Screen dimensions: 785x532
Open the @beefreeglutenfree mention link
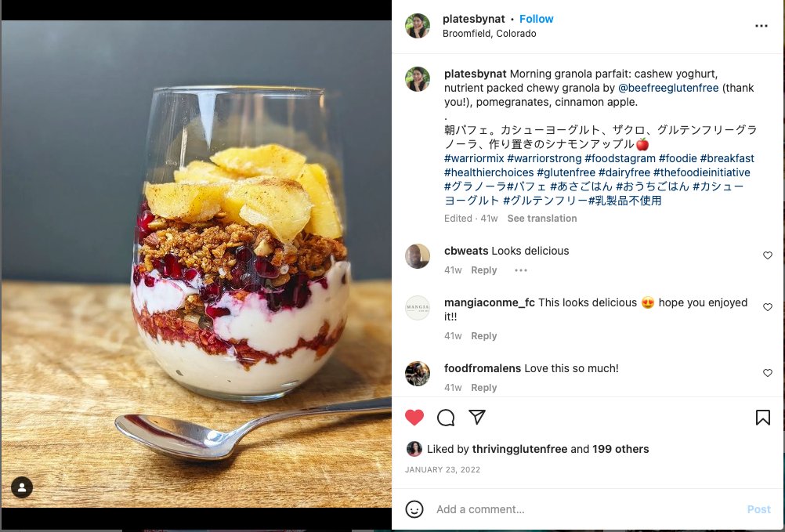668,88
